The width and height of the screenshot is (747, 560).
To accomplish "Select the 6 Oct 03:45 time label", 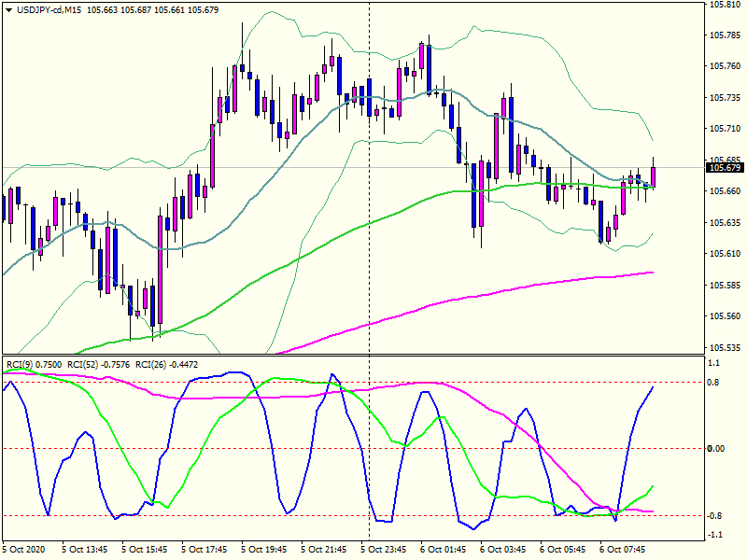I will pos(502,549).
